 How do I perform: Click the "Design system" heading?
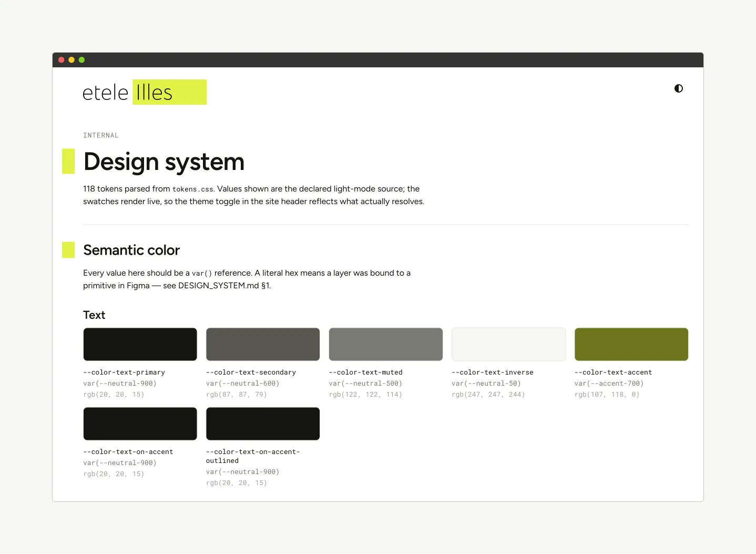pyautogui.click(x=164, y=162)
